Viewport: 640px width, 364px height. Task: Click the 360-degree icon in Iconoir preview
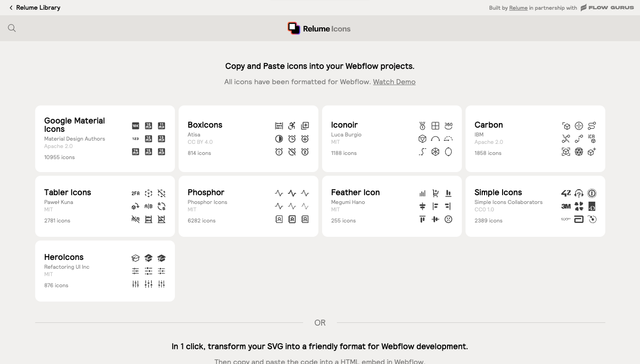pos(448,125)
